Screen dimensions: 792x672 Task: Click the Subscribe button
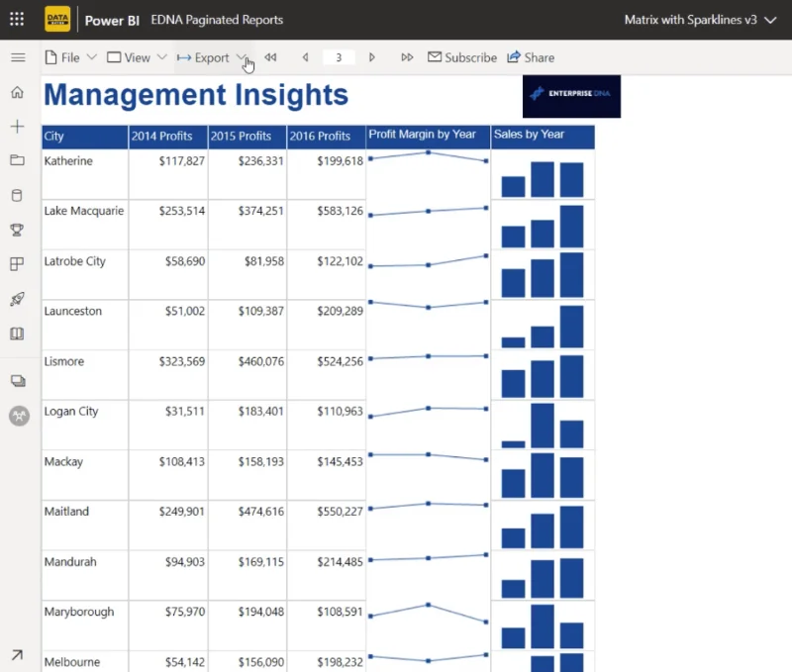[462, 57]
